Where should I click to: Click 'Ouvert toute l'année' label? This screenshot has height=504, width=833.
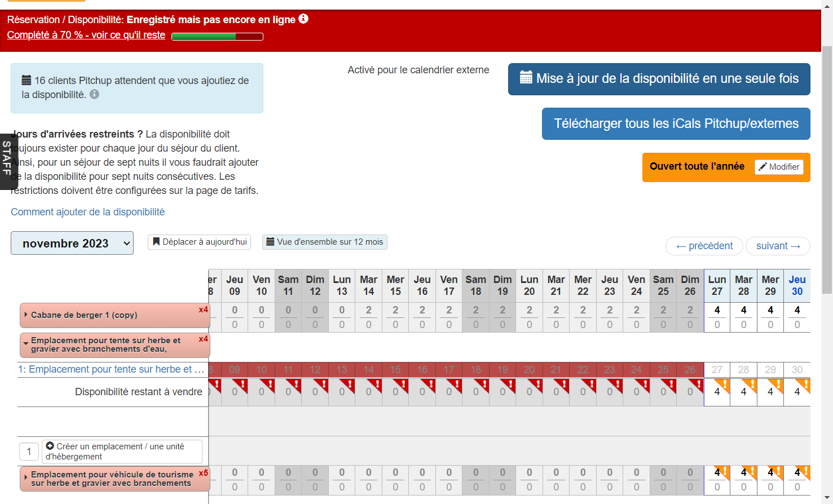click(x=697, y=166)
